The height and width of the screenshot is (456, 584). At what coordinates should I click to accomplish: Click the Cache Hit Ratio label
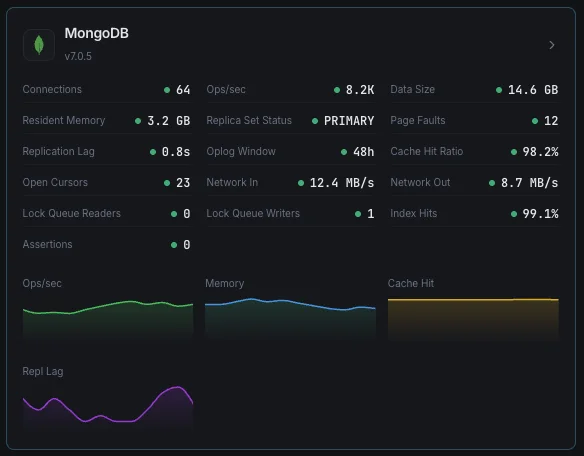[x=427, y=151]
